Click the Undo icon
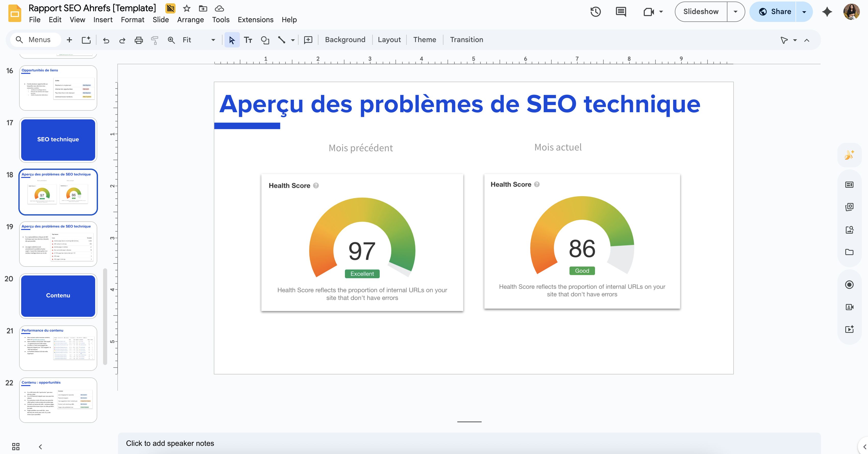The height and width of the screenshot is (454, 868). point(106,40)
